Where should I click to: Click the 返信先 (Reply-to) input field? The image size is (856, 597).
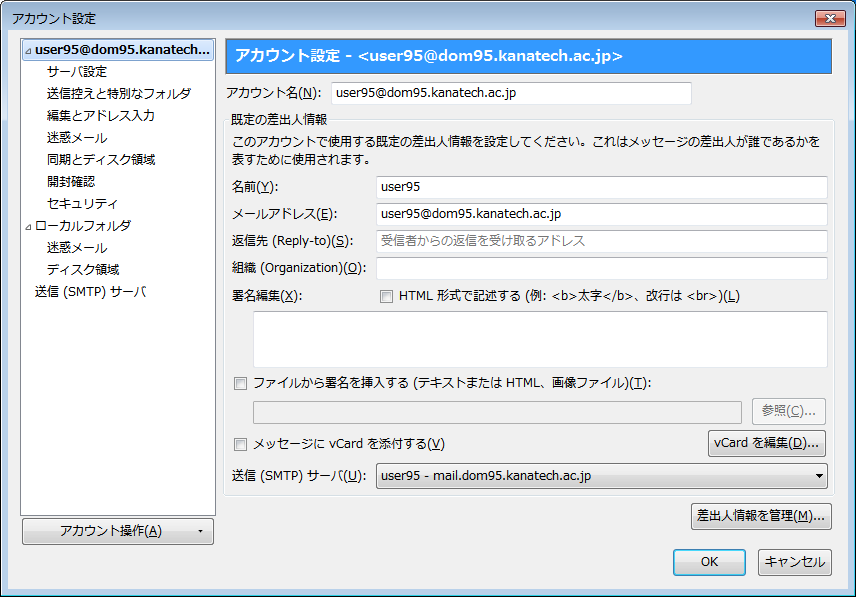click(602, 241)
